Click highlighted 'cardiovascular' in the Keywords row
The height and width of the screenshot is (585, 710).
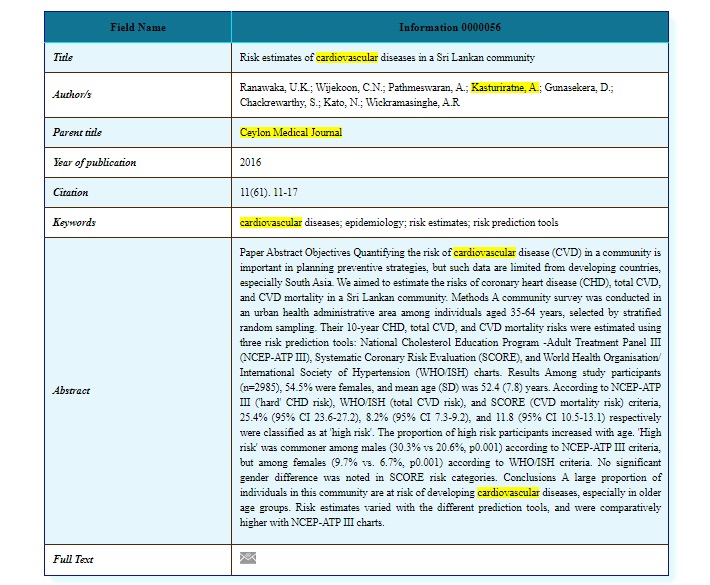pos(271,222)
